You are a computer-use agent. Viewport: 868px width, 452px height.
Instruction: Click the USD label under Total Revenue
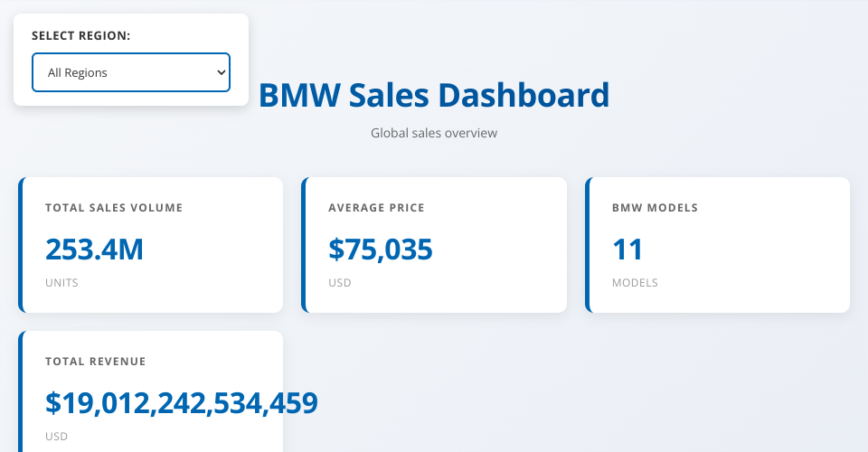[x=56, y=437]
